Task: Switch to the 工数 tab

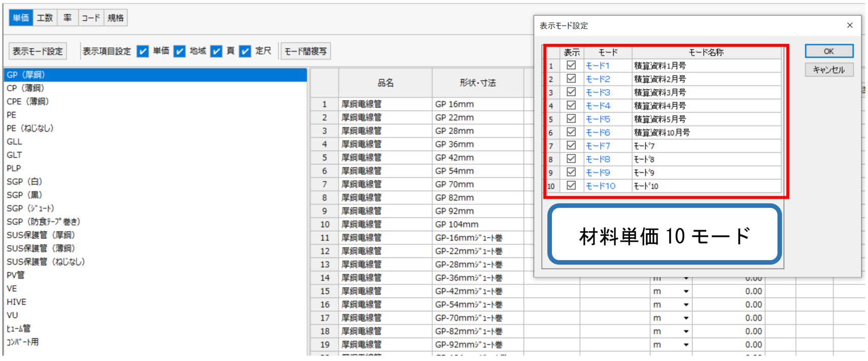Action: 45,18
